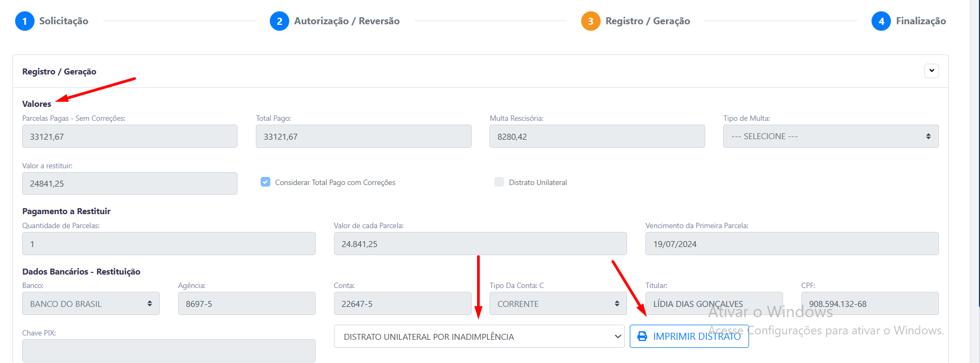Click the step 4 circle icon for Finalização
Viewport: 980px width, 363px height.
(x=881, y=21)
